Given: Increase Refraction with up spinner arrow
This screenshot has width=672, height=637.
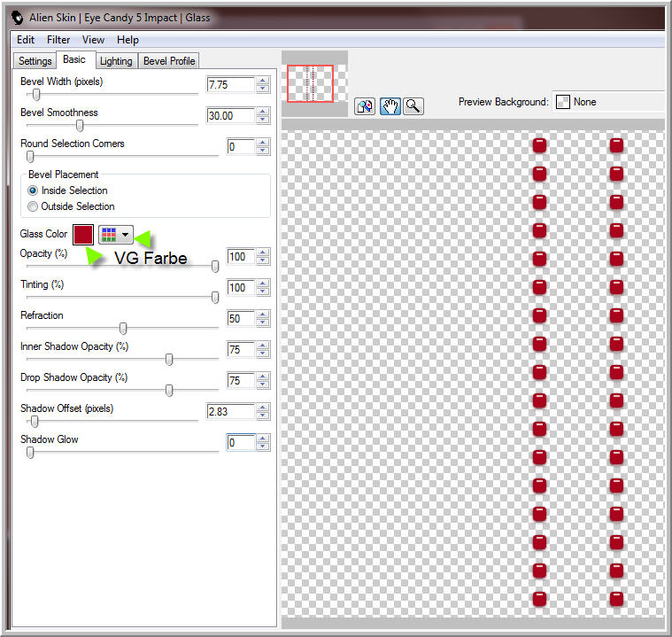Looking at the screenshot, I should 263,315.
